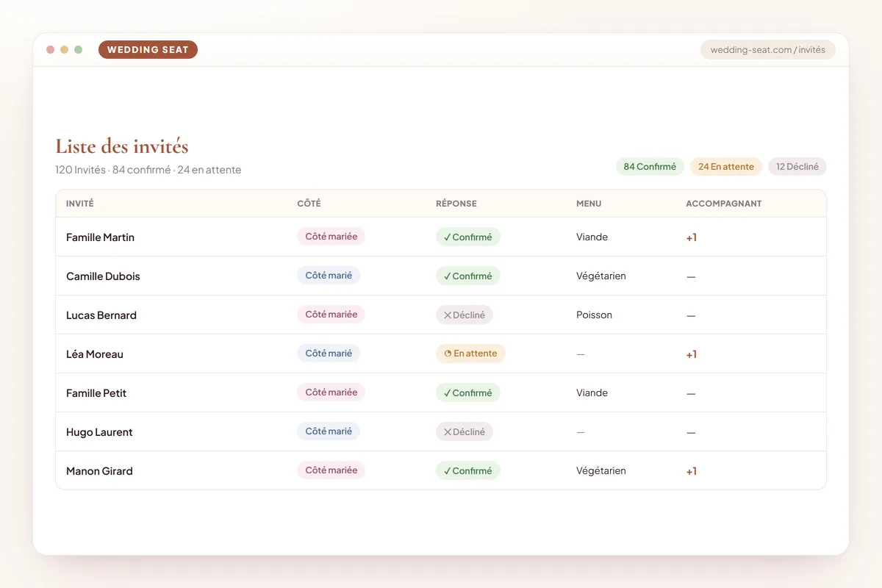Click Confirmé status of Manon Girard
882x588 pixels.
point(468,470)
